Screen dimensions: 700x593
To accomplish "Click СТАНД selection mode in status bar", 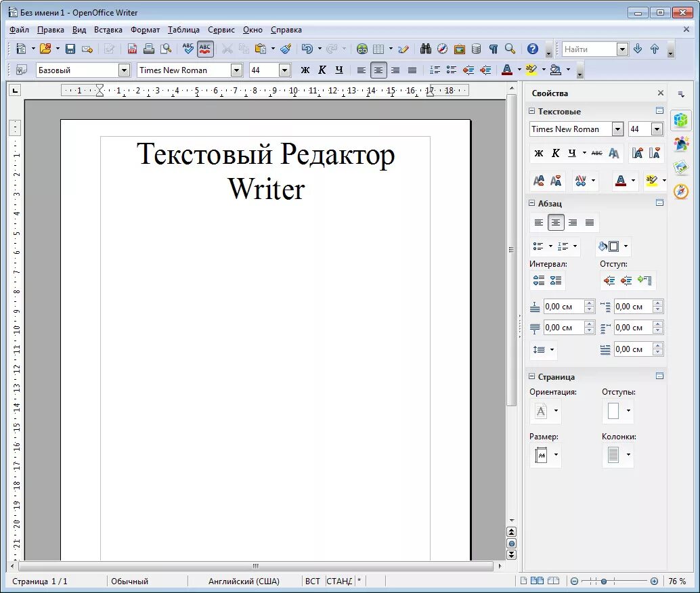I will coord(339,581).
